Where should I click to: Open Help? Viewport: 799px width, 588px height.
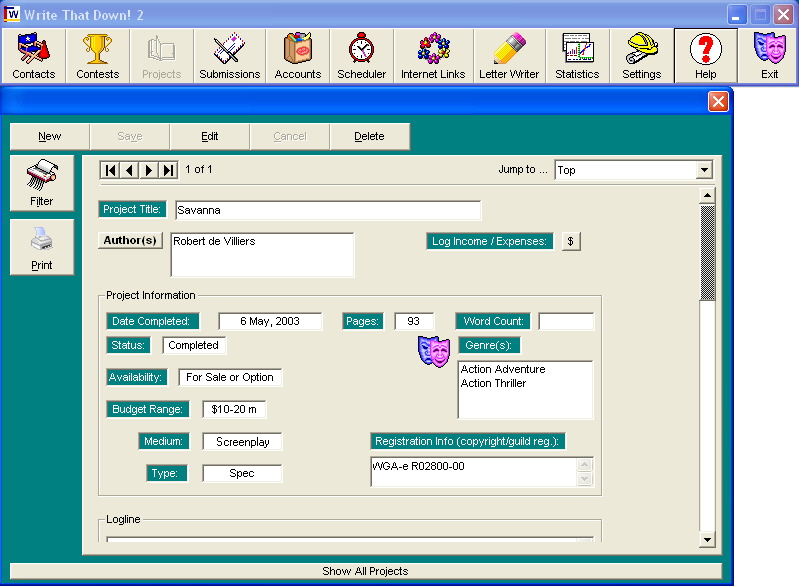coord(706,56)
